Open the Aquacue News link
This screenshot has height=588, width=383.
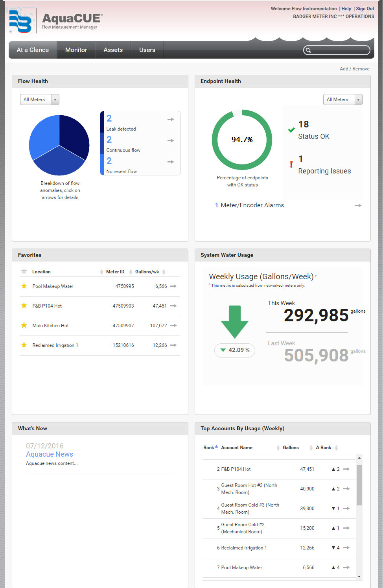coord(50,454)
